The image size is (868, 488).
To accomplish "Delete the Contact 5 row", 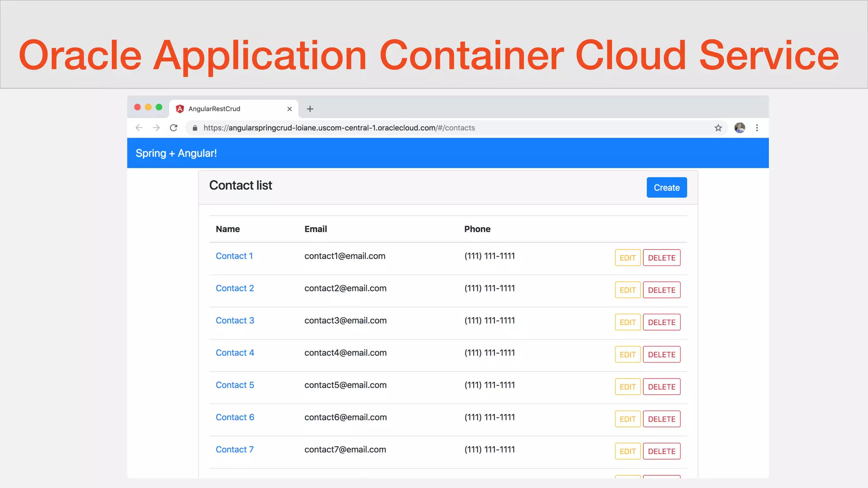I will click(662, 386).
